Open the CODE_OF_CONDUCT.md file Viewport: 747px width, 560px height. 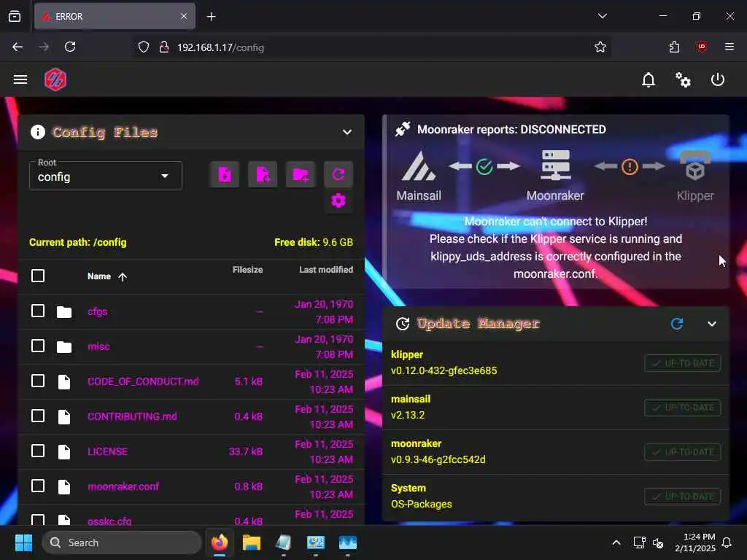pos(143,381)
